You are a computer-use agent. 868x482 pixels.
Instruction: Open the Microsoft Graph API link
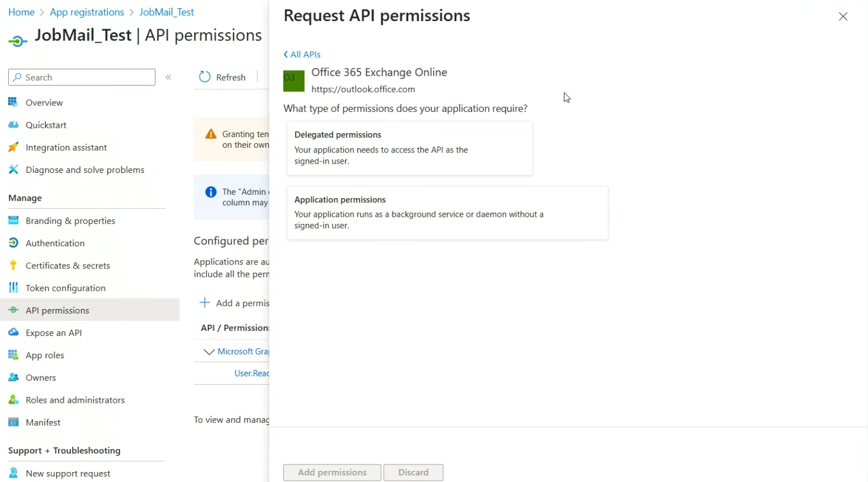coord(243,351)
